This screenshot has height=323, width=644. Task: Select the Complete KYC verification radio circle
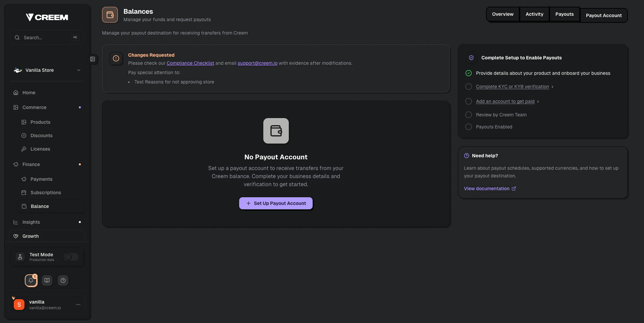[x=469, y=87]
